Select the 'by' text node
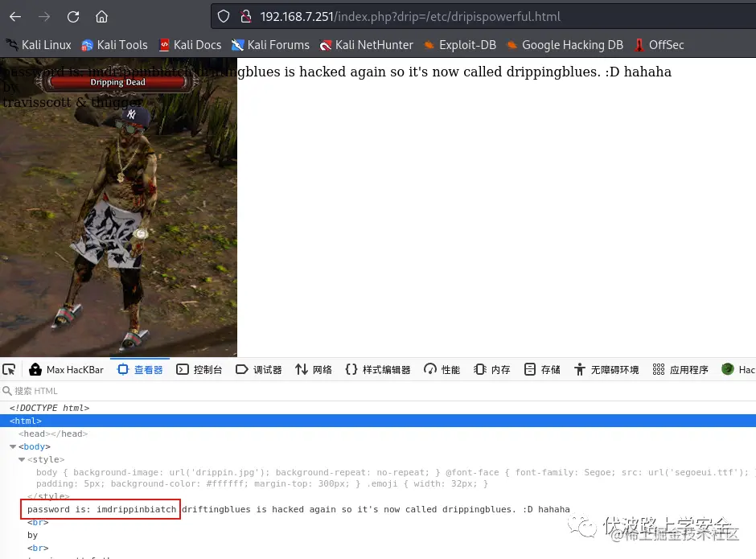Viewport: 756px width, 559px height. [32, 535]
